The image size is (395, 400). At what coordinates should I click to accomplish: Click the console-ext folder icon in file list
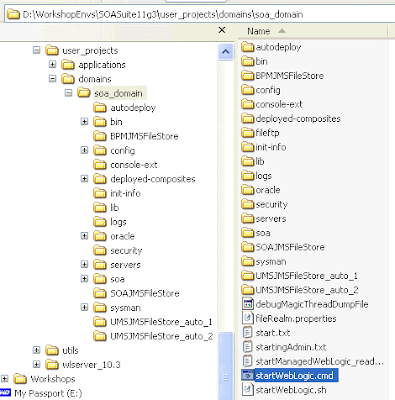coord(248,104)
